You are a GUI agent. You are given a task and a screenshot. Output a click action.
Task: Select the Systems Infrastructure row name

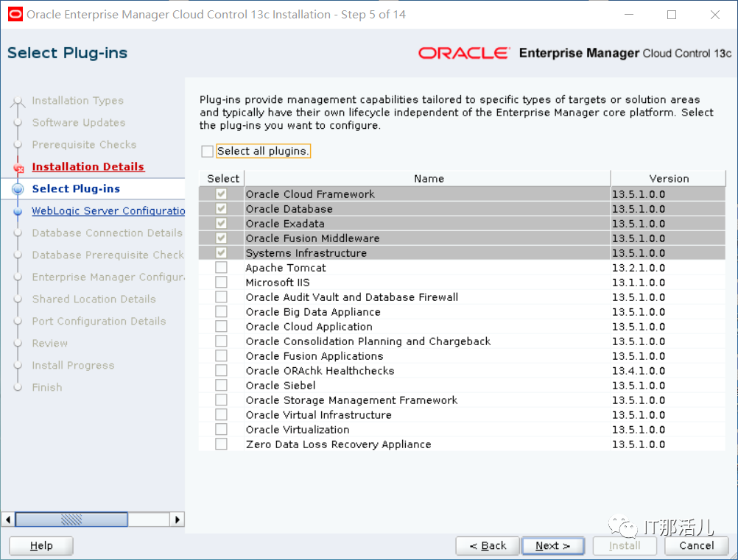point(306,253)
